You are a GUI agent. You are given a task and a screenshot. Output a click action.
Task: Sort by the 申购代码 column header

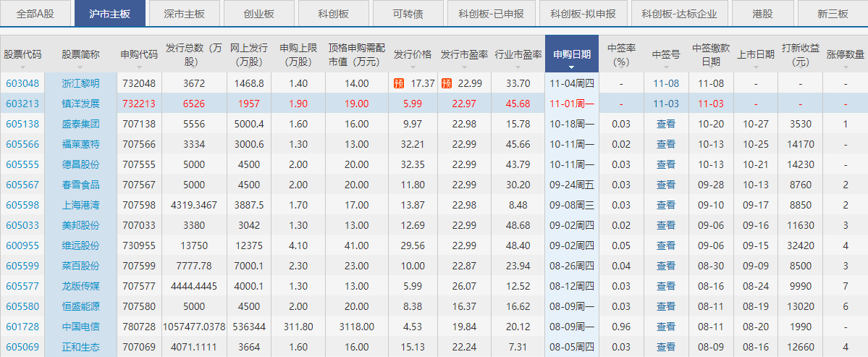[x=139, y=55]
